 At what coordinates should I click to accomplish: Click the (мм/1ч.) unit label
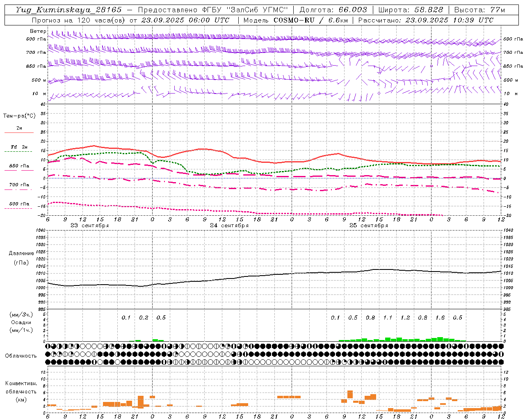[x=21, y=330]
